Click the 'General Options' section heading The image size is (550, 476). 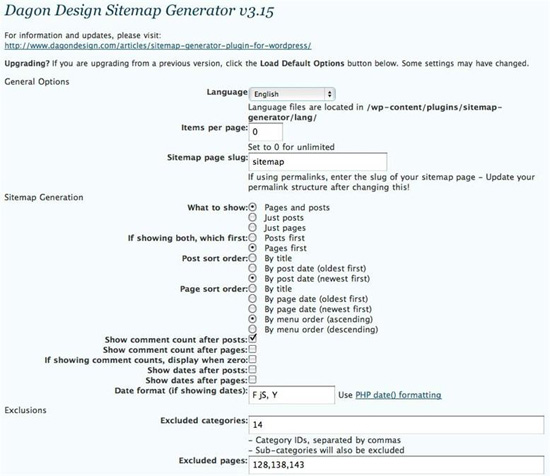pos(37,82)
